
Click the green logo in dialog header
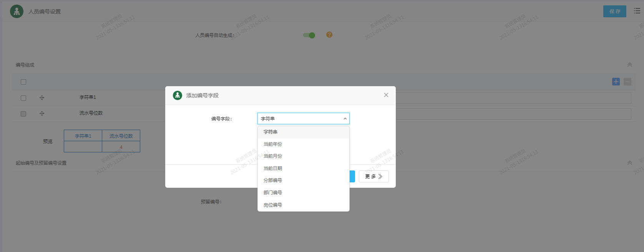[x=178, y=95]
